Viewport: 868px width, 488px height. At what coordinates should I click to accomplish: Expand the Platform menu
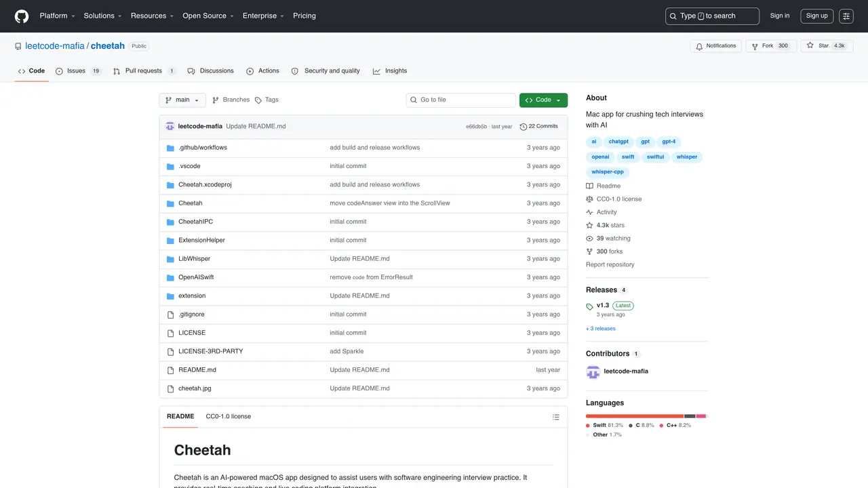[x=57, y=16]
